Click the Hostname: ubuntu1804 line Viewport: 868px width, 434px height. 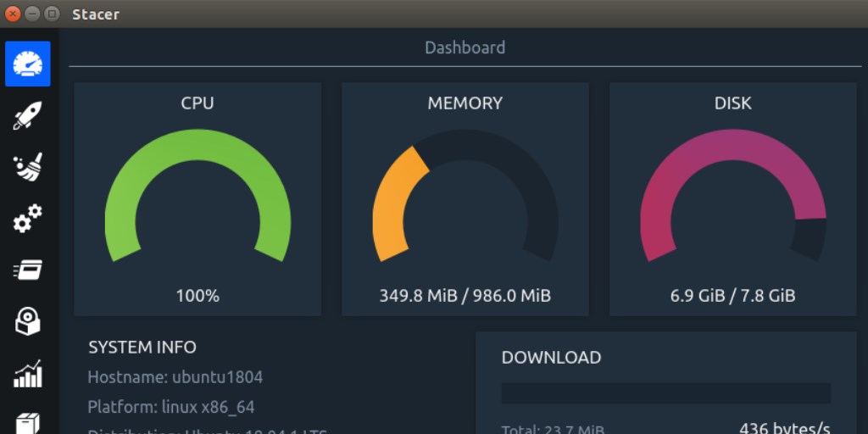click(175, 377)
